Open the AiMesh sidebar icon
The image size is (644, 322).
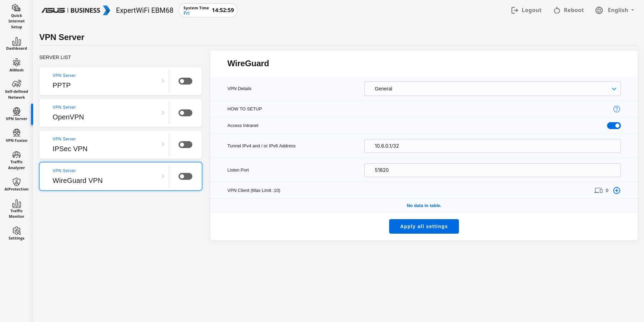click(x=16, y=63)
